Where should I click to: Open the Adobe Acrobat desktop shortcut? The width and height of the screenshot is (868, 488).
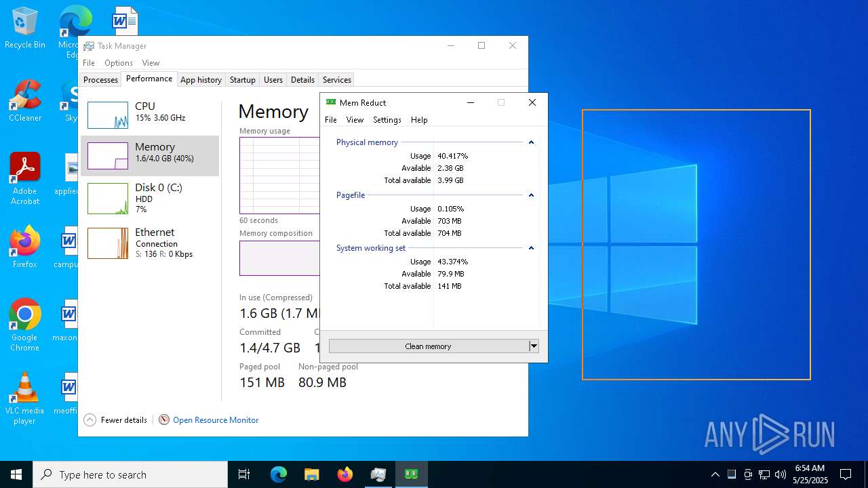24,178
